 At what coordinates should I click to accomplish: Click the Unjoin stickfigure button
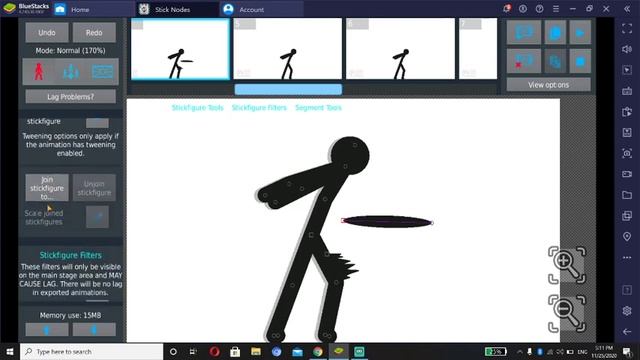pos(94,188)
